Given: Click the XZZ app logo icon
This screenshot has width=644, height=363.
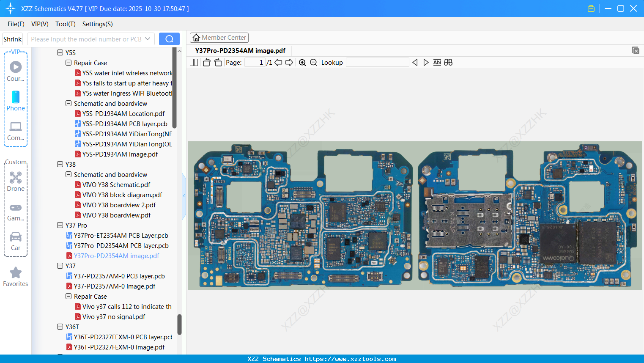Looking at the screenshot, I should (11, 8).
